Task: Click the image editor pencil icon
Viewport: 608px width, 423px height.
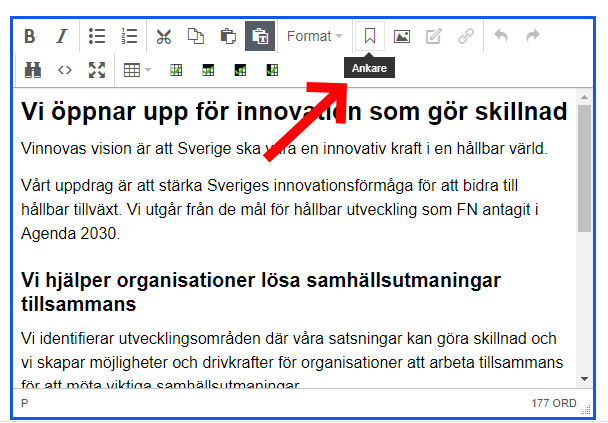Action: [434, 36]
